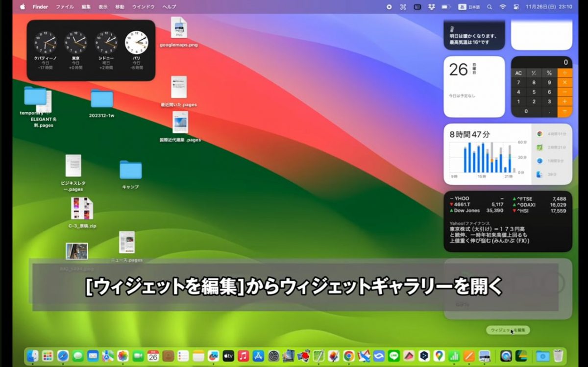Open Spotlight search in menu bar
The width and height of the screenshot is (588, 367).
[x=490, y=7]
